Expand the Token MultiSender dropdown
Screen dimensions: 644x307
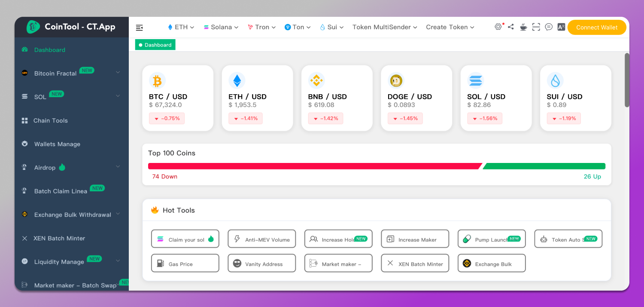click(384, 27)
